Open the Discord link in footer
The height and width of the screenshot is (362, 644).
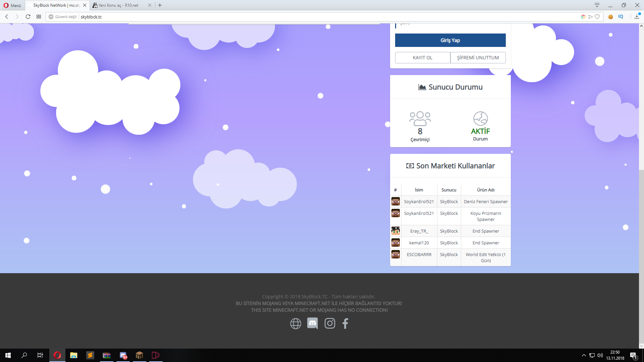click(313, 323)
